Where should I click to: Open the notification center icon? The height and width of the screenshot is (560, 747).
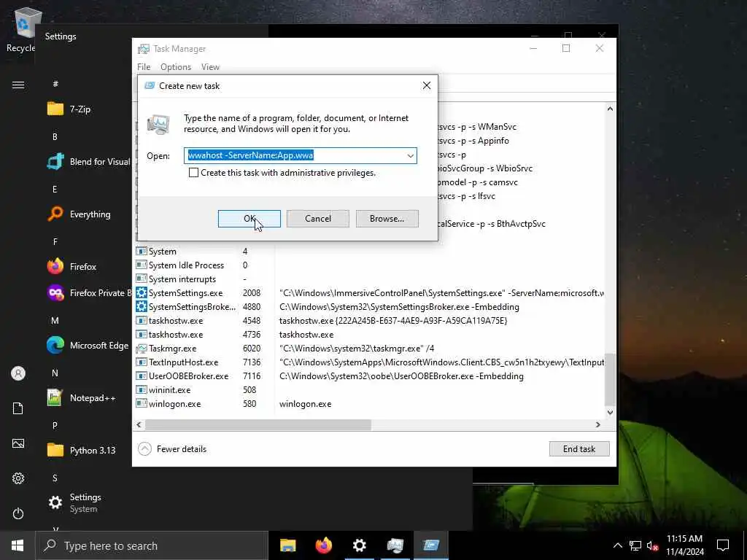point(723,545)
